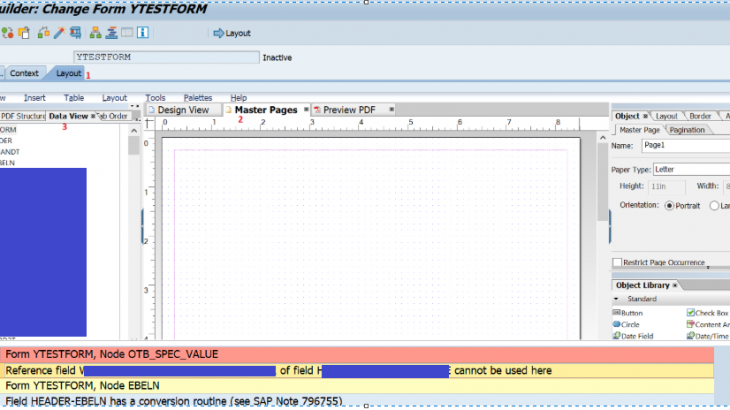The image size is (730, 410).
Task: Open the Table menu
Action: coord(74,98)
